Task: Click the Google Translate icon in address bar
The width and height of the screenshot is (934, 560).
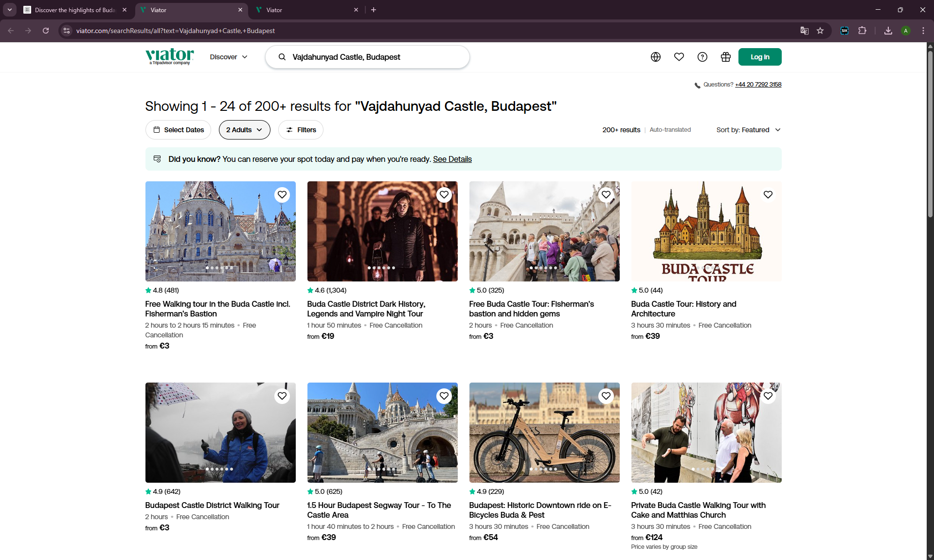Action: click(804, 31)
